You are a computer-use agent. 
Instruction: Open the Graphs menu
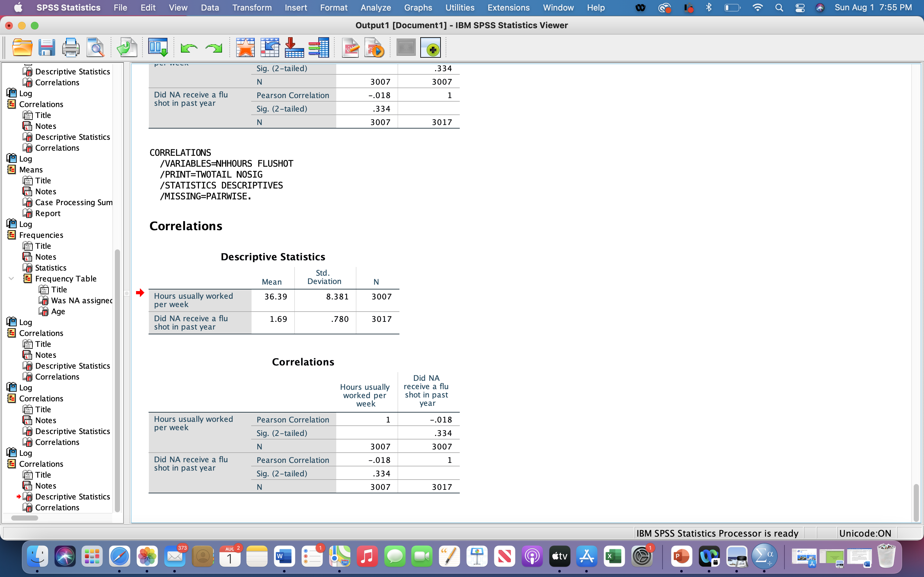418,8
